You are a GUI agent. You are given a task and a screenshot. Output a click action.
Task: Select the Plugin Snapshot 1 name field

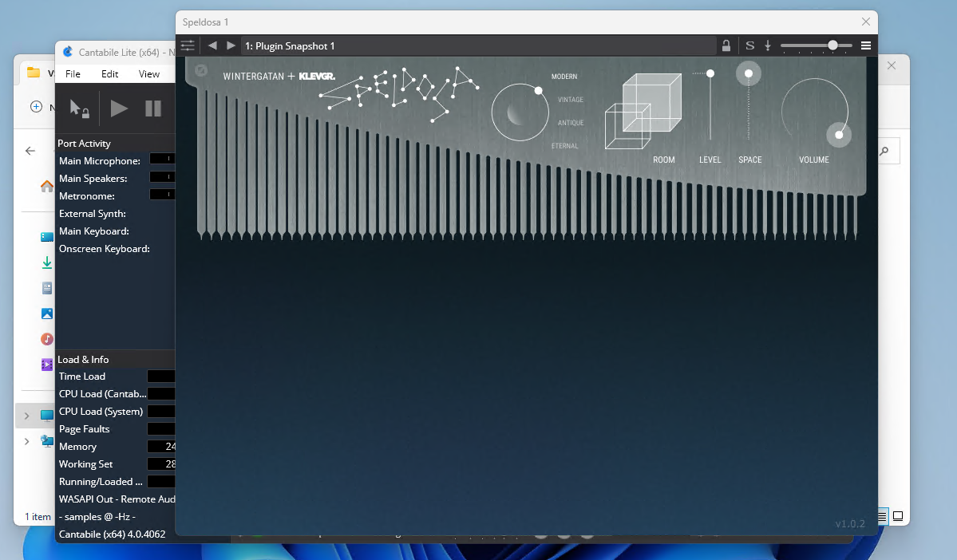point(479,46)
